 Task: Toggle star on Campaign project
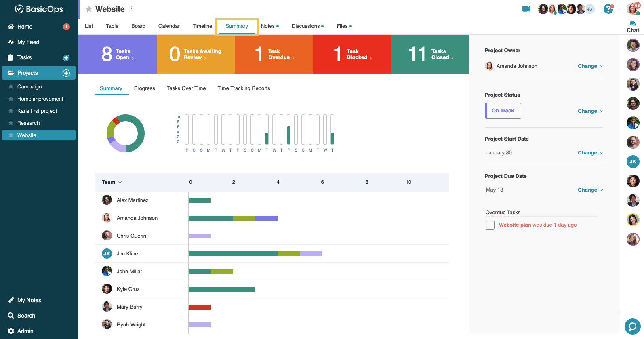click(11, 87)
